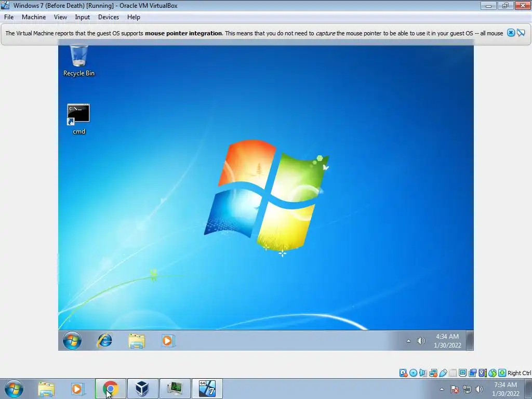This screenshot has width=532, height=399.
Task: Select the cmd shortcut on guest desktop
Action: 79,119
